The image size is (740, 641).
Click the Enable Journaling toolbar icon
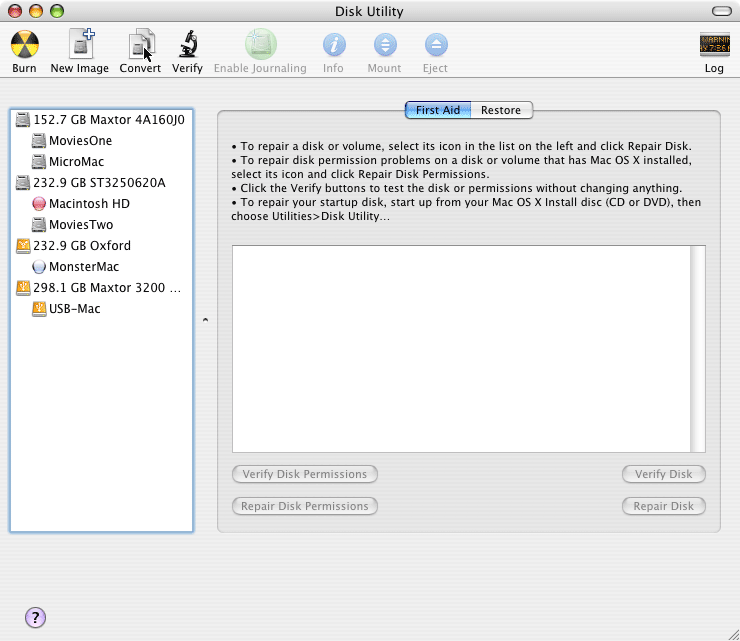(x=261, y=44)
